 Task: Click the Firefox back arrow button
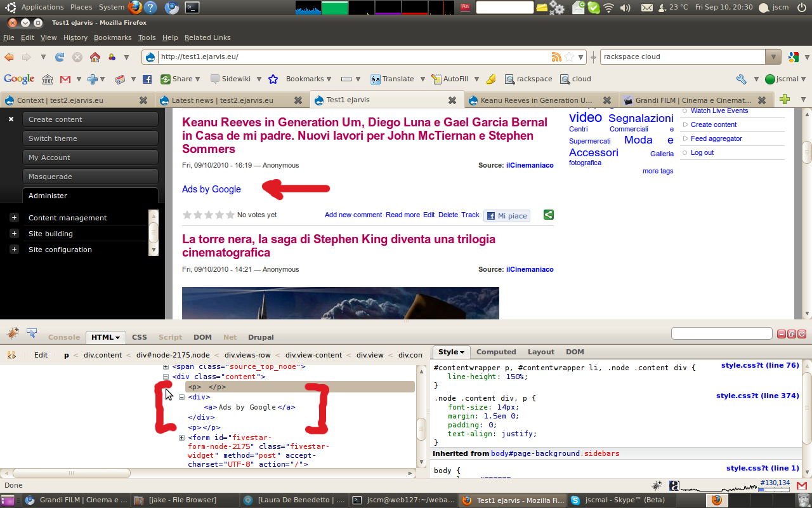pyautogui.click(x=9, y=57)
